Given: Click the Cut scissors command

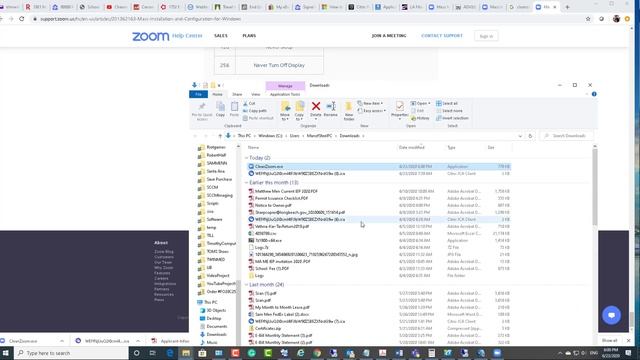Looking at the screenshot, I should [x=249, y=104].
